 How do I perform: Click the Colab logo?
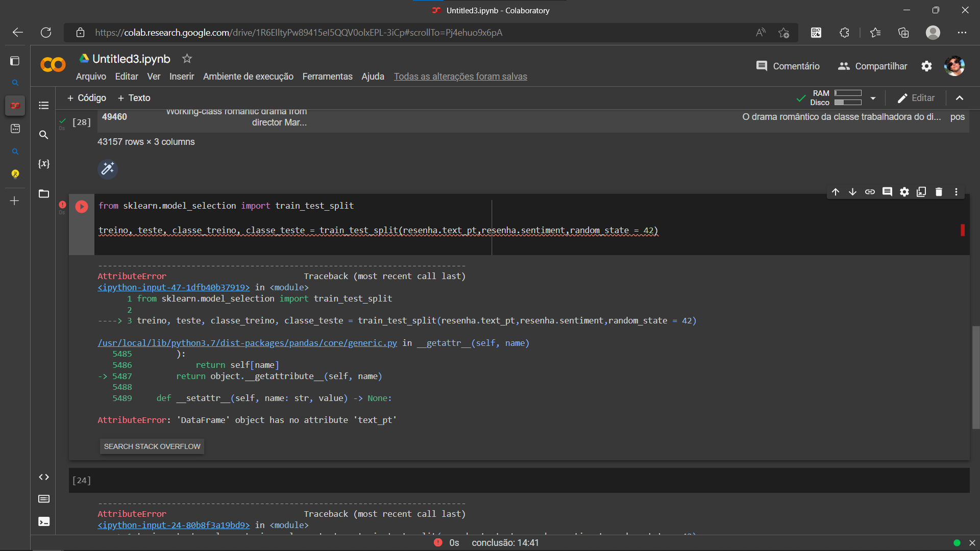pyautogui.click(x=53, y=65)
